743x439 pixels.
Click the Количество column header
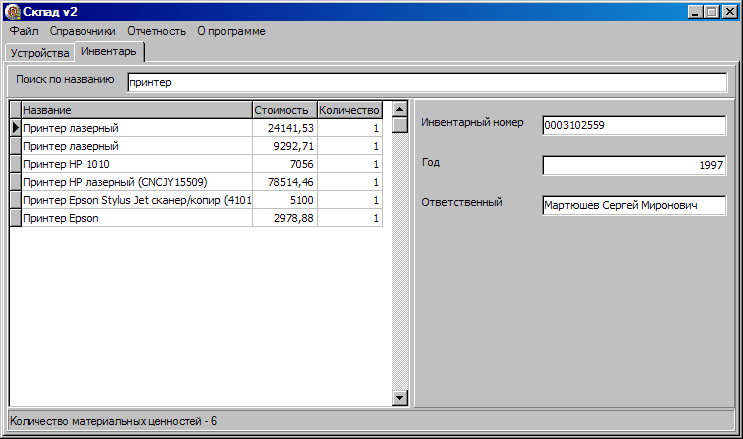[350, 110]
